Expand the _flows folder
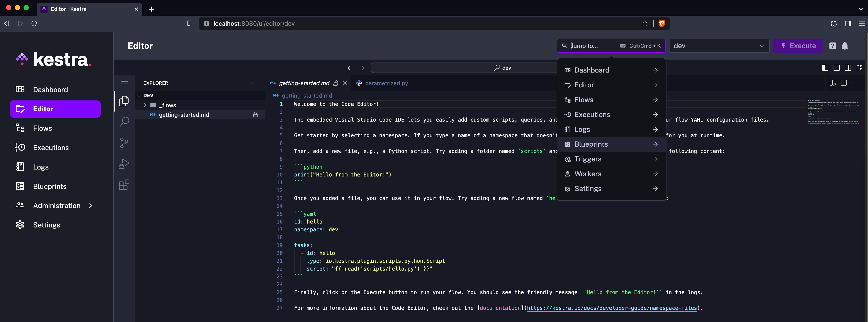 pos(145,105)
